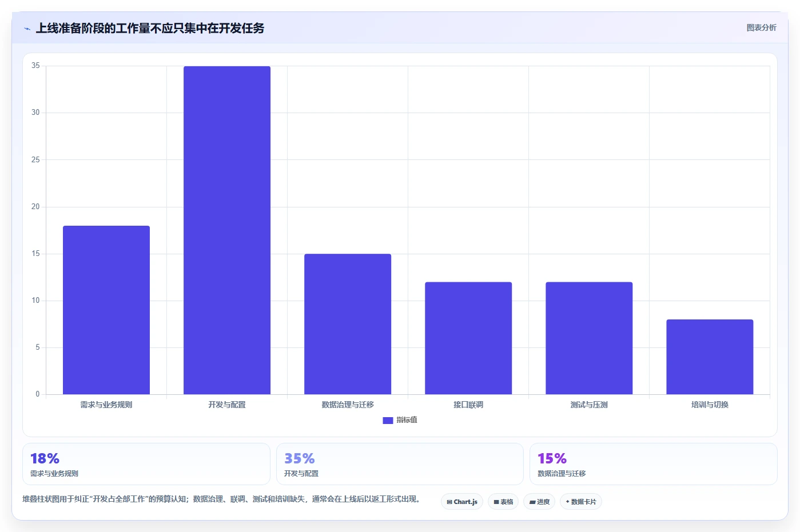Click the 15% 数据治理与迁移 stat card
Image resolution: width=800 pixels, height=532 pixels.
(x=654, y=464)
